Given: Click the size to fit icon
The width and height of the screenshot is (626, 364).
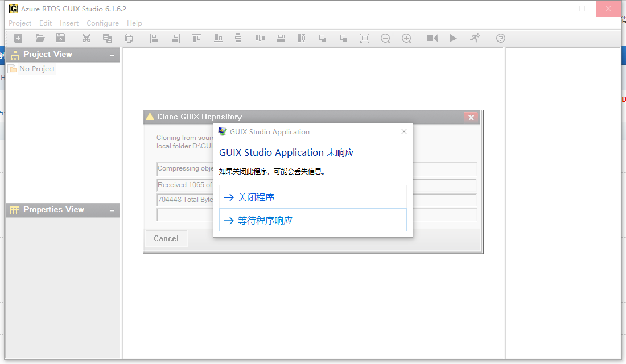Looking at the screenshot, I should [364, 38].
